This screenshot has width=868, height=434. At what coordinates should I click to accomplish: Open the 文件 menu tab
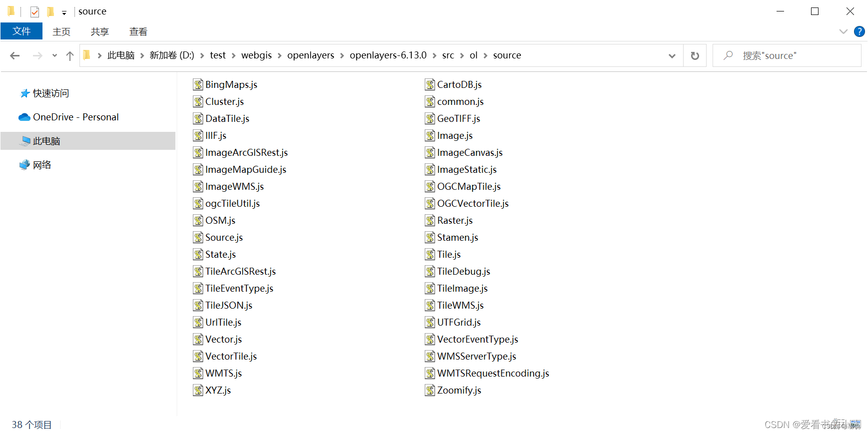coord(21,31)
